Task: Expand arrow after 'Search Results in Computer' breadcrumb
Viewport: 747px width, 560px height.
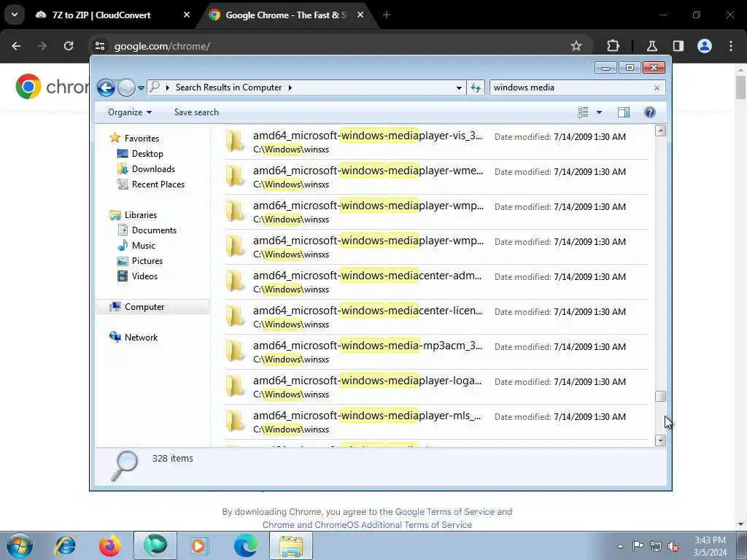Action: coord(290,87)
